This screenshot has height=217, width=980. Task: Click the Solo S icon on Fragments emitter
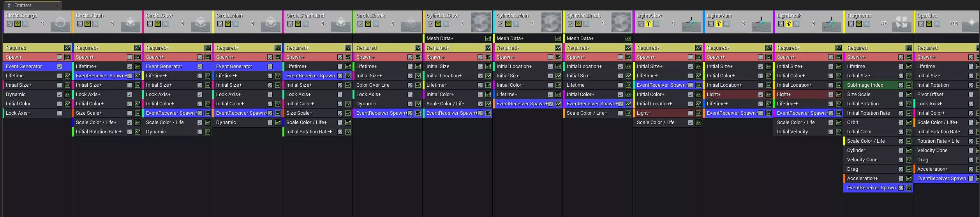pos(867,24)
